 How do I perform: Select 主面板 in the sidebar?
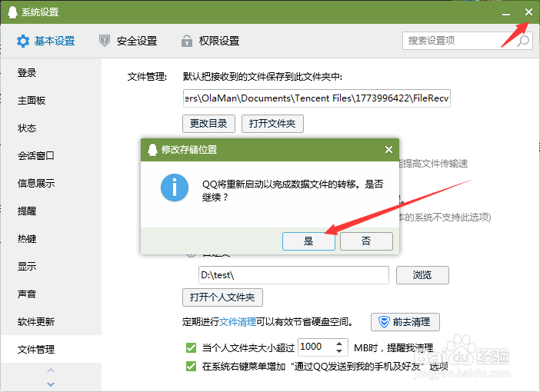[51, 101]
